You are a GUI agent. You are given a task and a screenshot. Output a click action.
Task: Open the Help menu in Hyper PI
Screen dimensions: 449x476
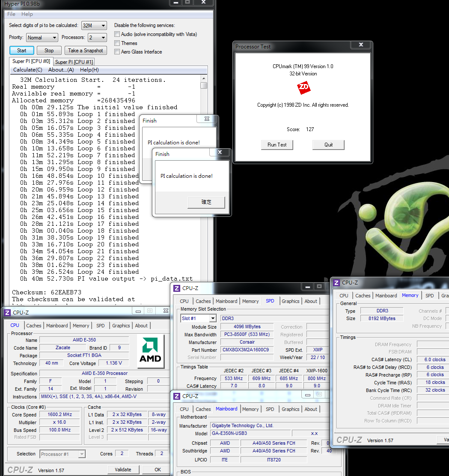tap(27, 14)
